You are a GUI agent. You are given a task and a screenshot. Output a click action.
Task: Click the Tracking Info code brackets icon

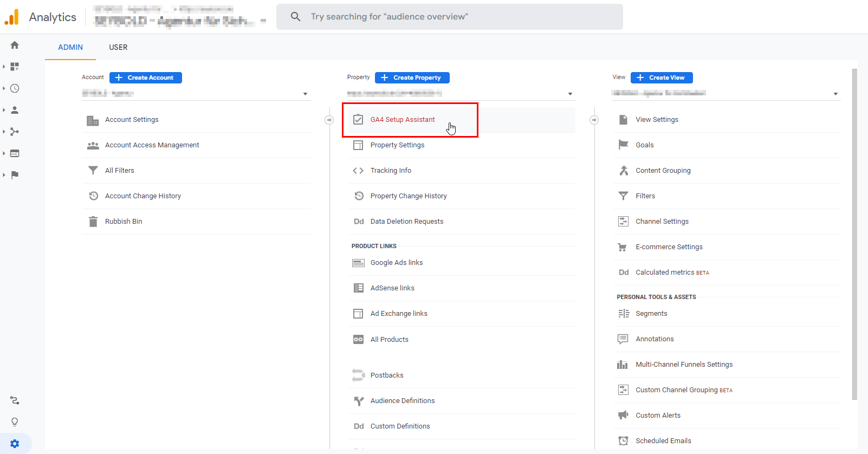(358, 171)
